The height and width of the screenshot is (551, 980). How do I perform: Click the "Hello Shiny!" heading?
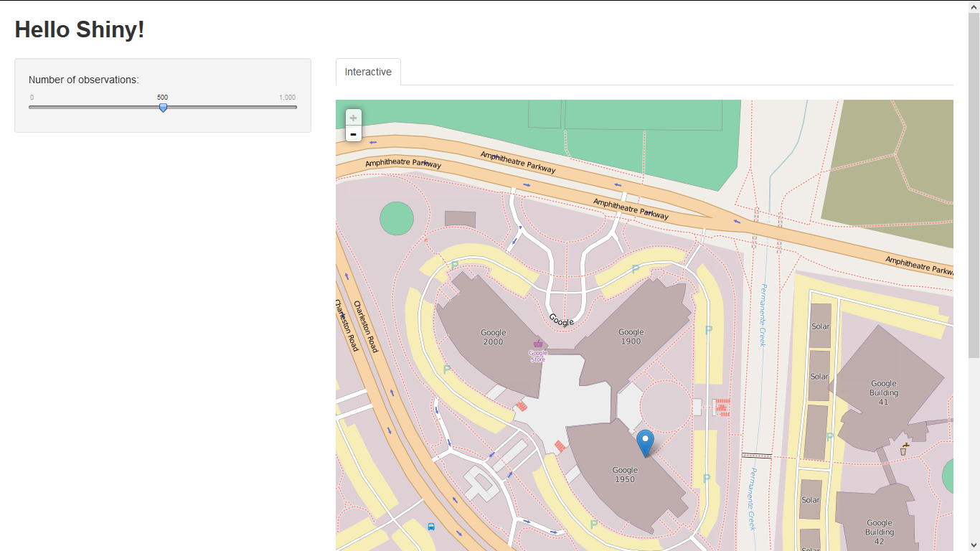tap(80, 29)
